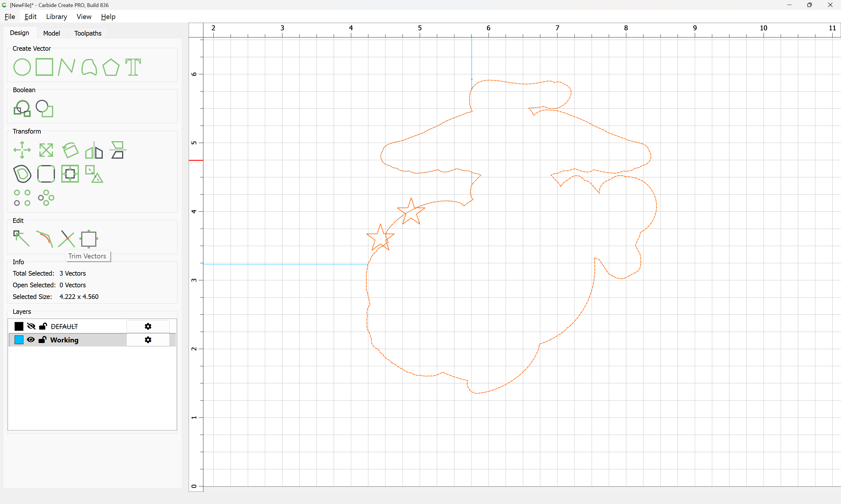Image resolution: width=841 pixels, height=504 pixels.
Task: Click the Mirror/Flip transform icon
Action: (94, 150)
